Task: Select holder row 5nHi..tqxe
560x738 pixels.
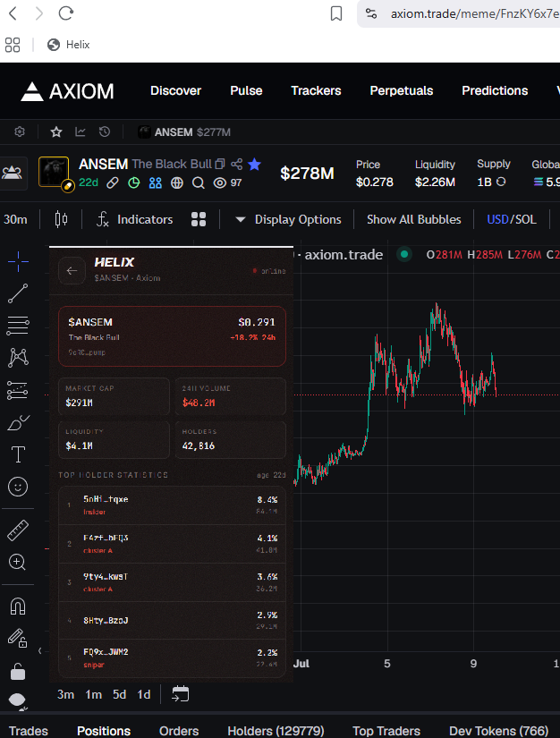Action: [172, 505]
